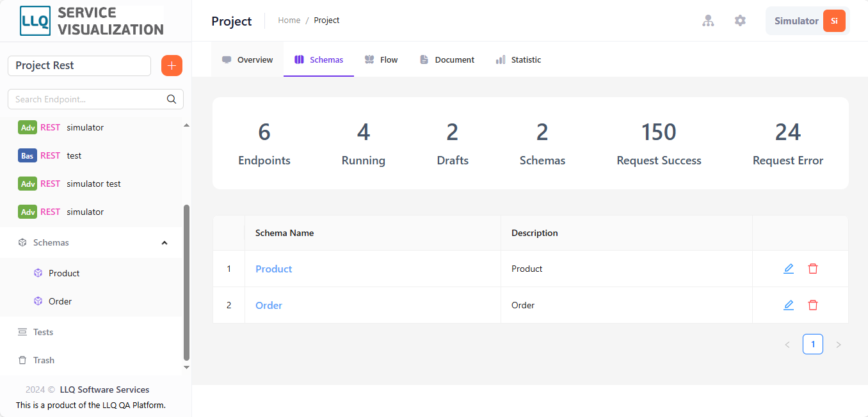Collapse the Schemas section chevron
Screen dimensions: 868x417
coord(165,242)
